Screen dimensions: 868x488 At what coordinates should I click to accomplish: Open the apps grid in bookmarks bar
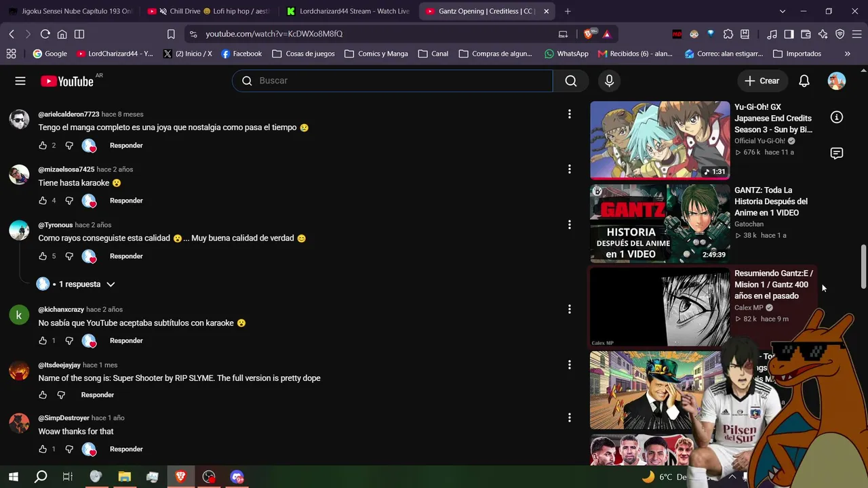pos(11,54)
